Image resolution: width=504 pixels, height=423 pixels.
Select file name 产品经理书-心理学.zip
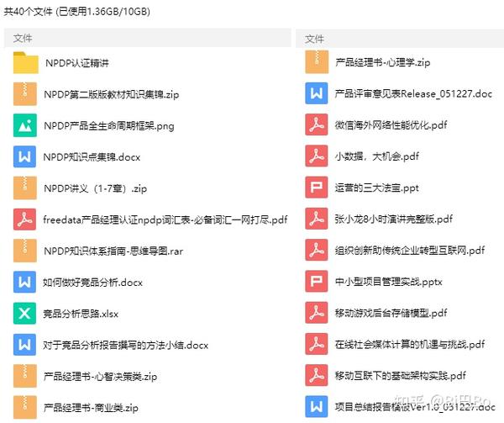point(382,62)
